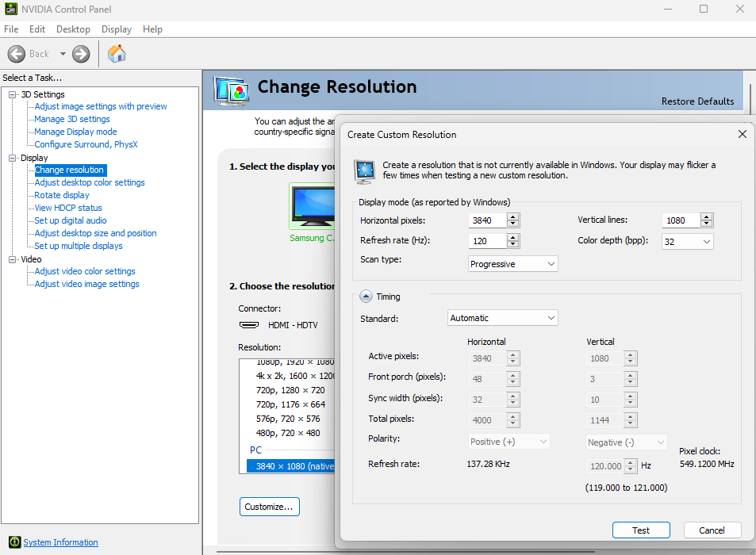Open the Help menu
756x555 pixels.
click(152, 29)
